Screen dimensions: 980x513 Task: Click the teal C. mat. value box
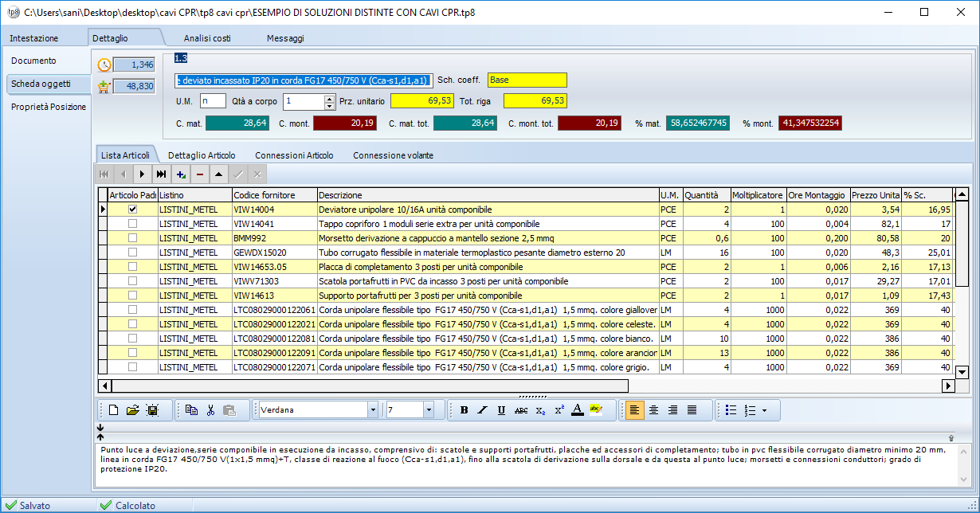[237, 123]
